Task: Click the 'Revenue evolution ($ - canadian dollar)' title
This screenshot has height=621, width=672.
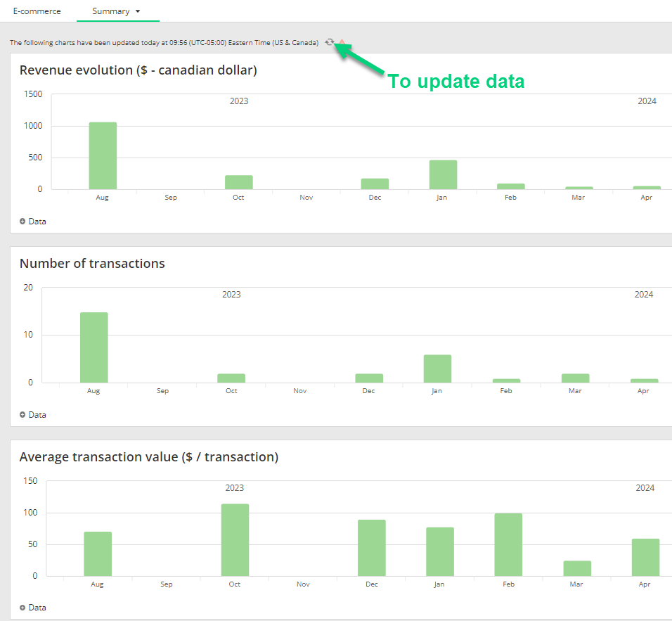Action: 138,70
